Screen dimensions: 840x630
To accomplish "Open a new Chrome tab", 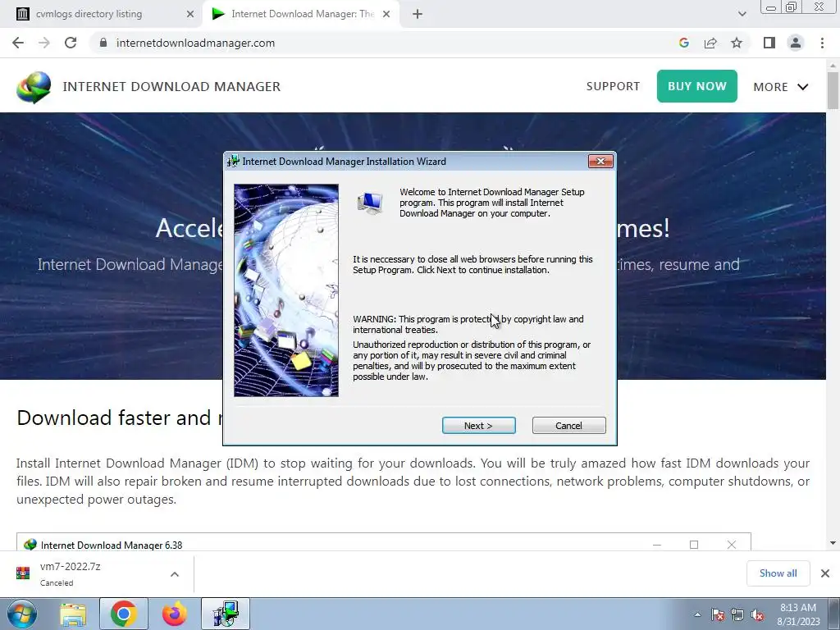I will (418, 14).
